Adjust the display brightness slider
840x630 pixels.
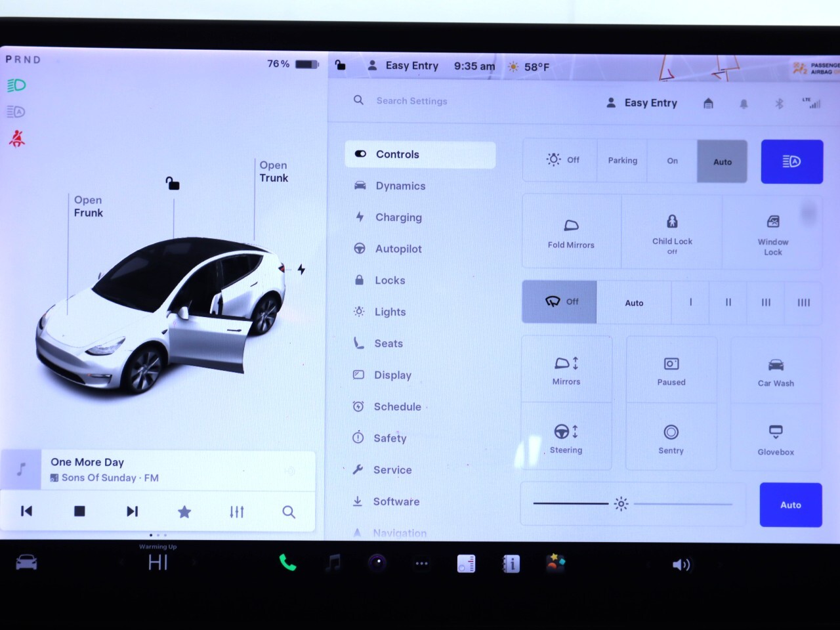pos(621,504)
